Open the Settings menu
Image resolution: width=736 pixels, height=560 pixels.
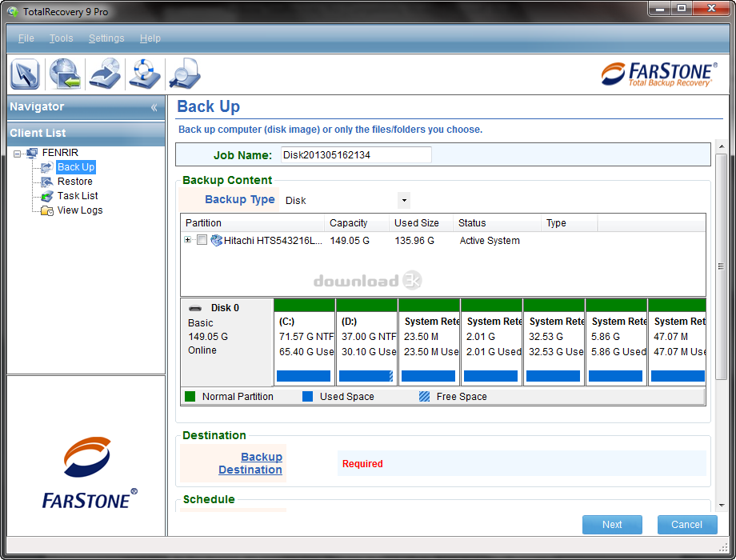tap(106, 38)
